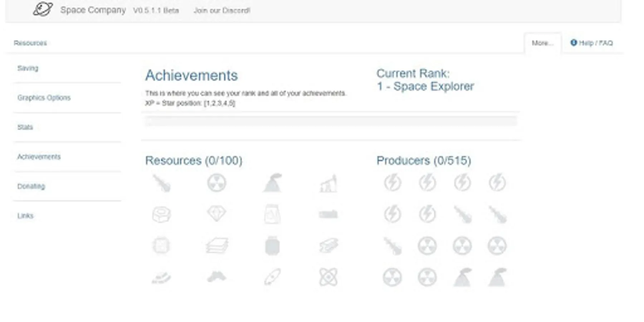Viewport: 644px width, 322px height.
Task: Go to the Donating sidebar page
Action: click(x=31, y=186)
